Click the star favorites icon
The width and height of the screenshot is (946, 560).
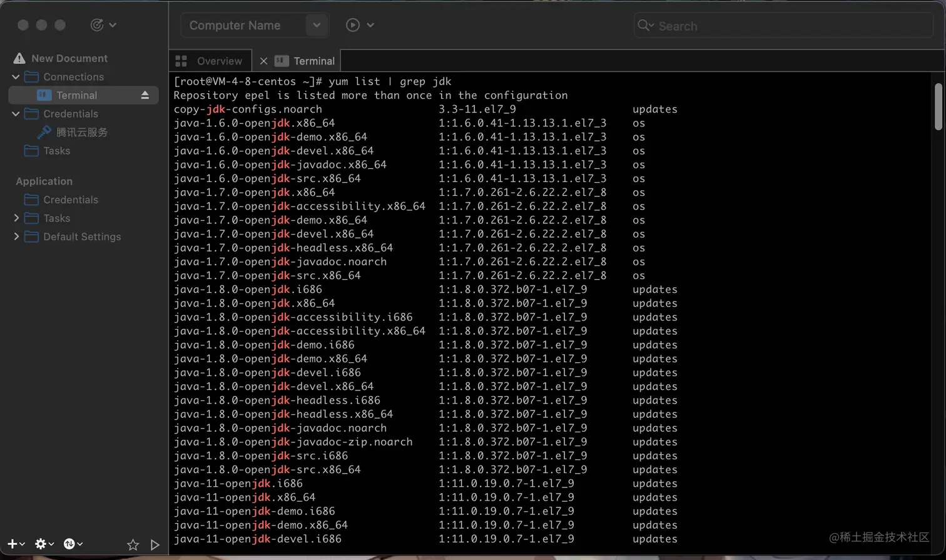tap(133, 545)
